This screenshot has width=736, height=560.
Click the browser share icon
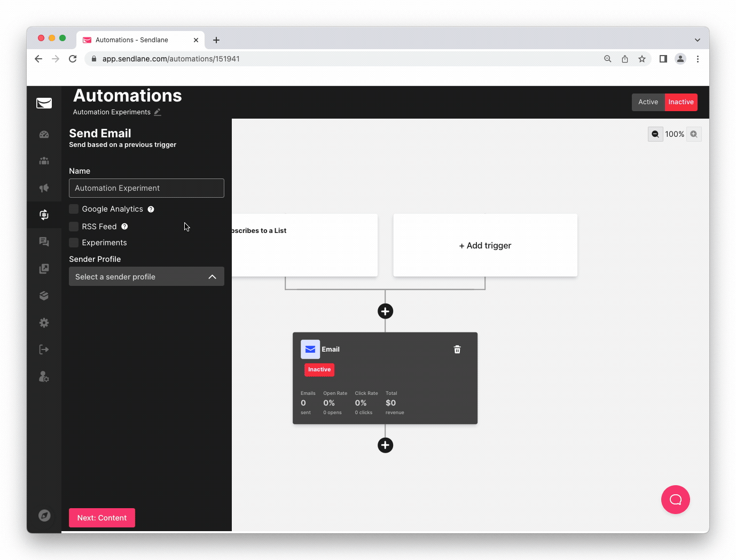625,59
